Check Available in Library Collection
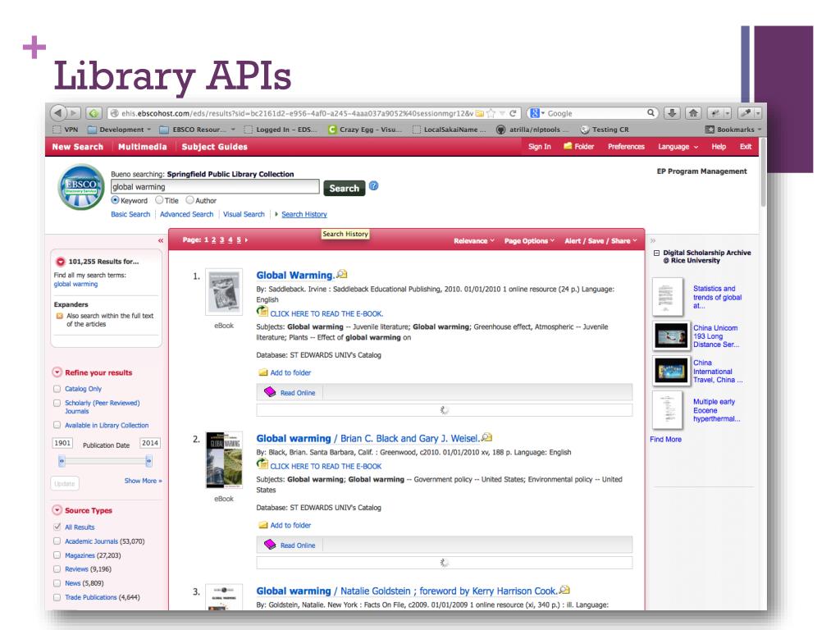 tap(57, 425)
